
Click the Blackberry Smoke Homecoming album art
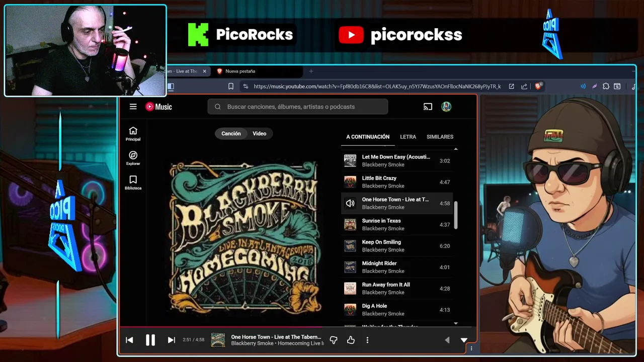(x=244, y=236)
